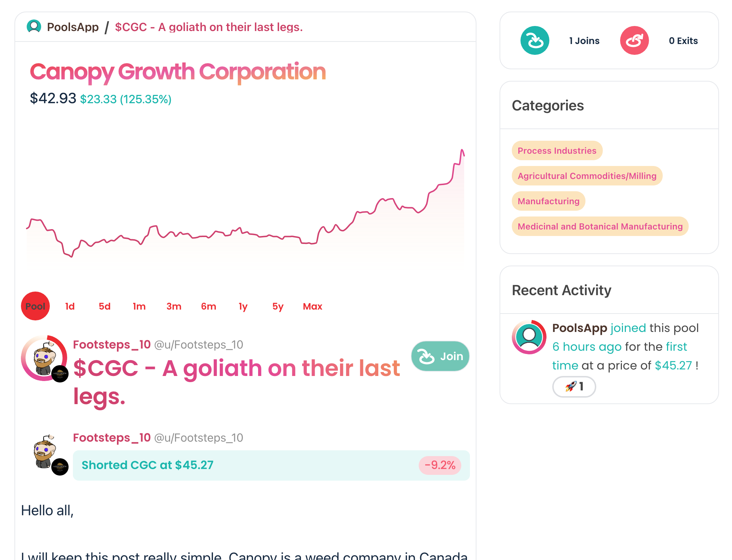This screenshot has width=732, height=560.
Task: Switch chart range to 1d
Action: [70, 306]
